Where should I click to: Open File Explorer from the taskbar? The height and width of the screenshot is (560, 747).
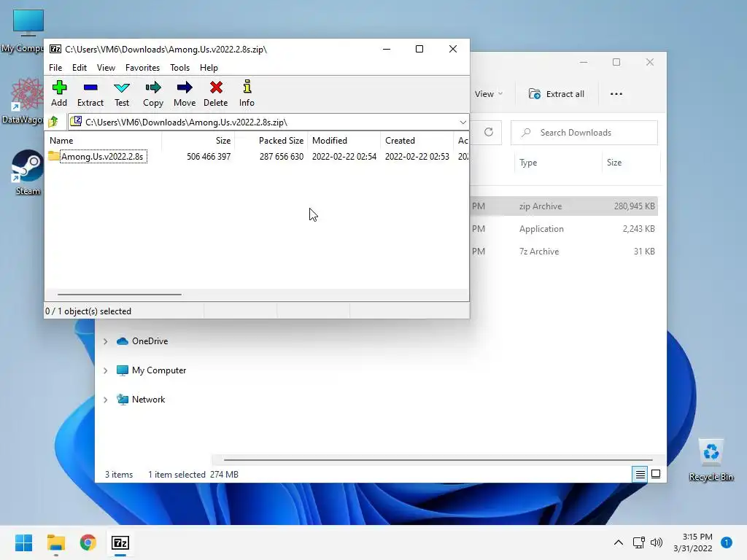[55, 542]
